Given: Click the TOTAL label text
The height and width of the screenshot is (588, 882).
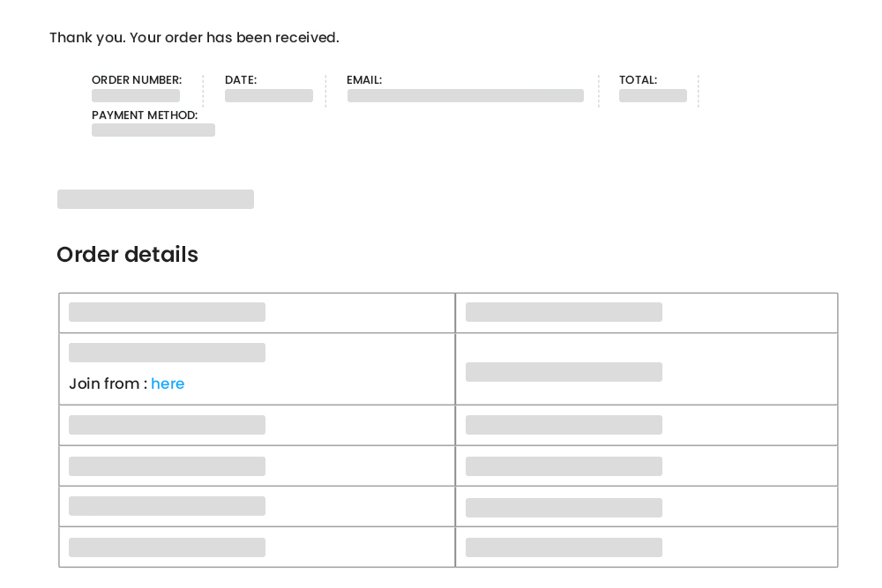Looking at the screenshot, I should click(x=638, y=79).
